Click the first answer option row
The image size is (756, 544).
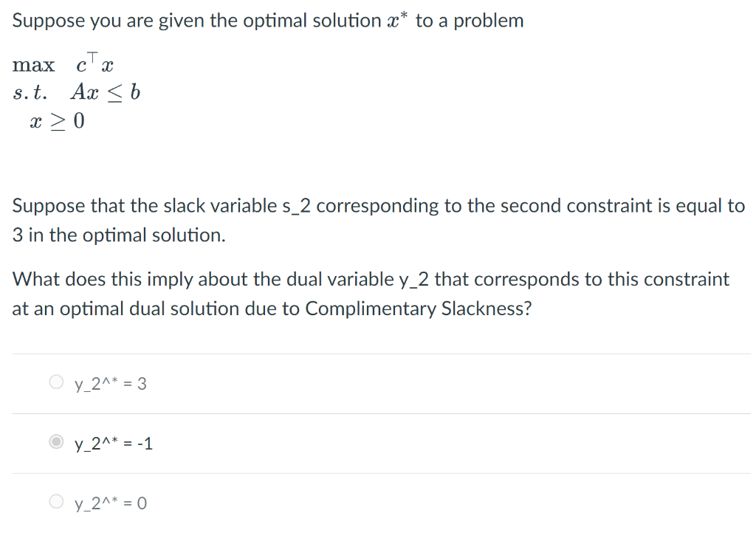tap(221, 383)
